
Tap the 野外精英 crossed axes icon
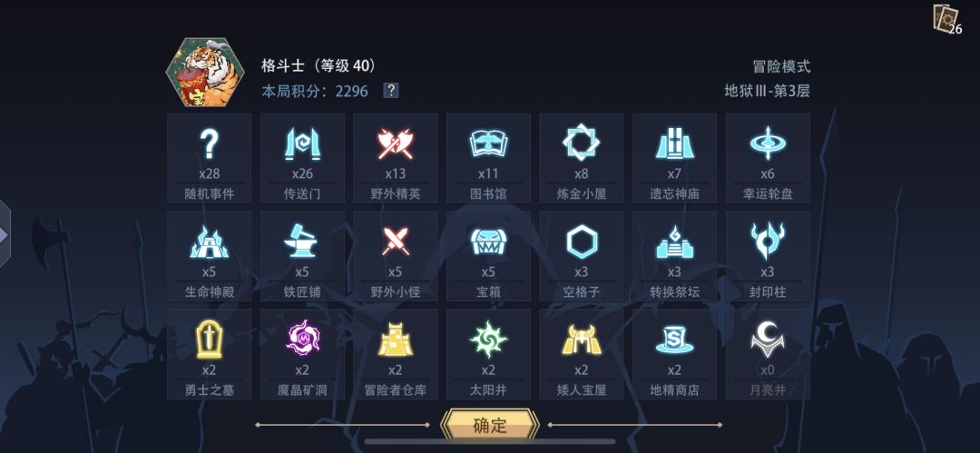(x=395, y=144)
